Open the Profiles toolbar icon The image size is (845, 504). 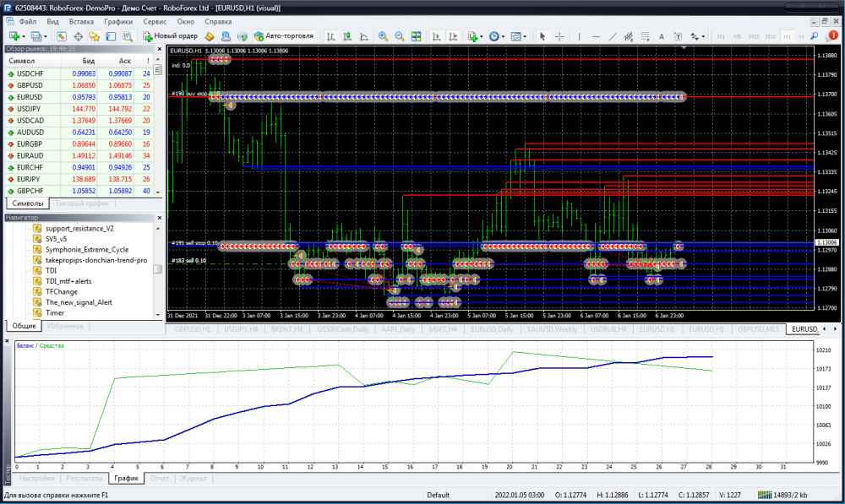click(35, 36)
